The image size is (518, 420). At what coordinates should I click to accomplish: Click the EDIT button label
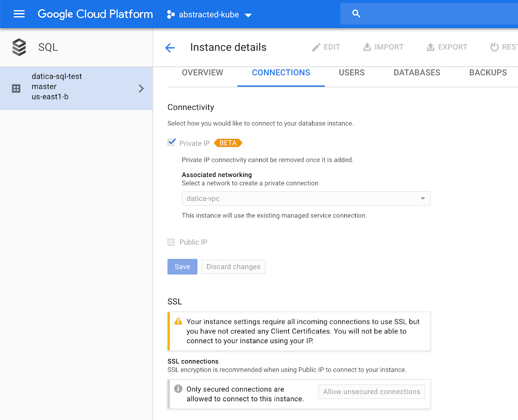tap(332, 47)
